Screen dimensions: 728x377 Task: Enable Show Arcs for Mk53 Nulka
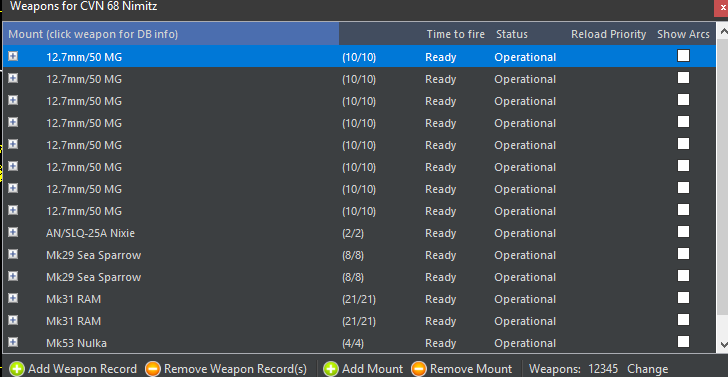[683, 342]
